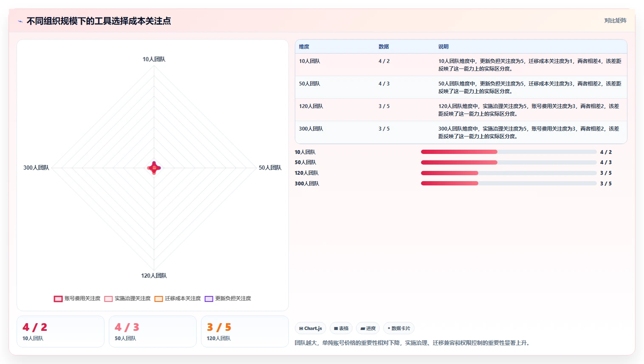Open the 4 / 3 stat card for 50人团队

click(x=153, y=331)
